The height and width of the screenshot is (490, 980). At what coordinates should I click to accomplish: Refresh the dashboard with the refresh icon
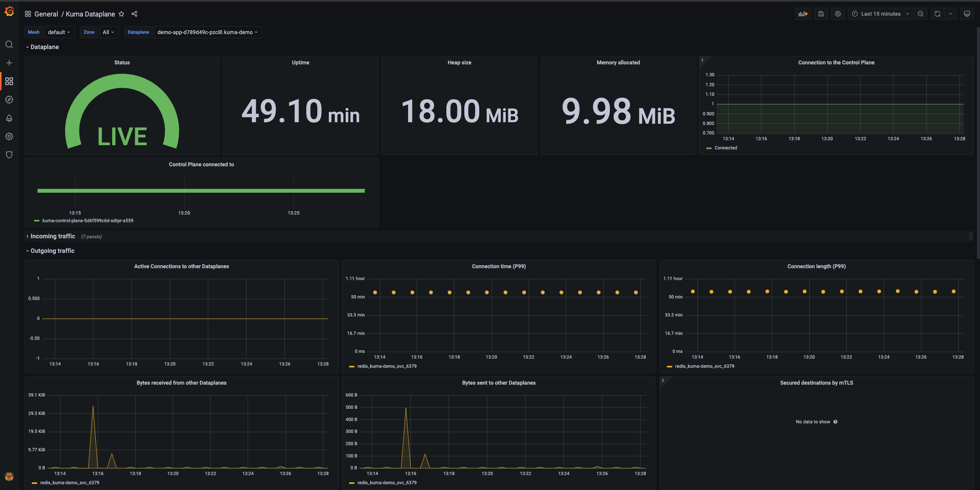click(937, 13)
